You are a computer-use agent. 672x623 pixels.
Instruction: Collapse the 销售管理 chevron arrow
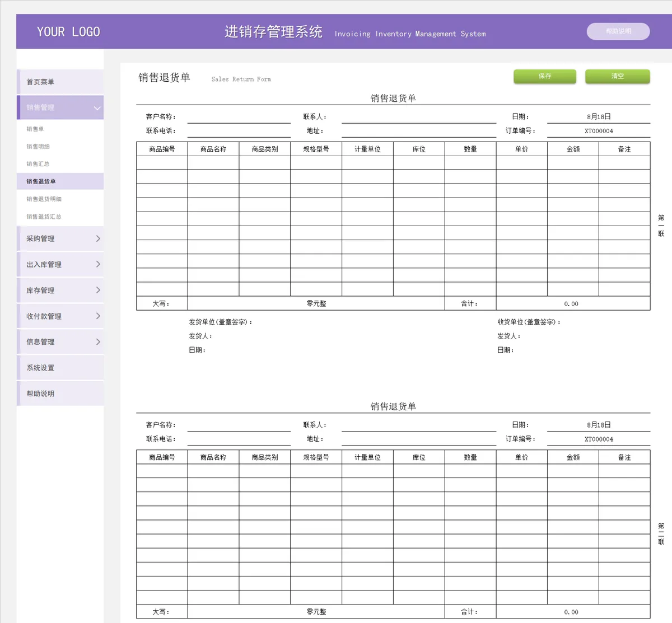click(x=97, y=108)
